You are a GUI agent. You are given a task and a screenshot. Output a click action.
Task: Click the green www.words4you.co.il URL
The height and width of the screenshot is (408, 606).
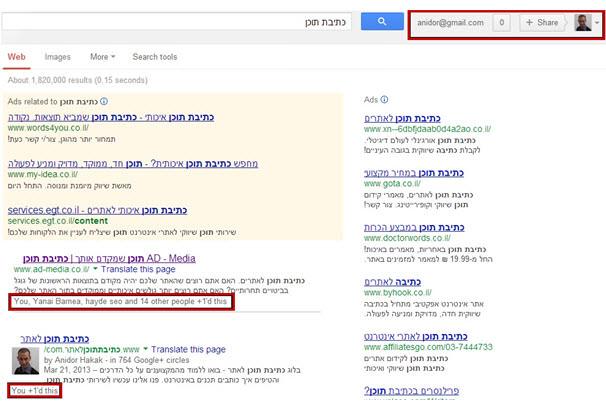coord(48,128)
